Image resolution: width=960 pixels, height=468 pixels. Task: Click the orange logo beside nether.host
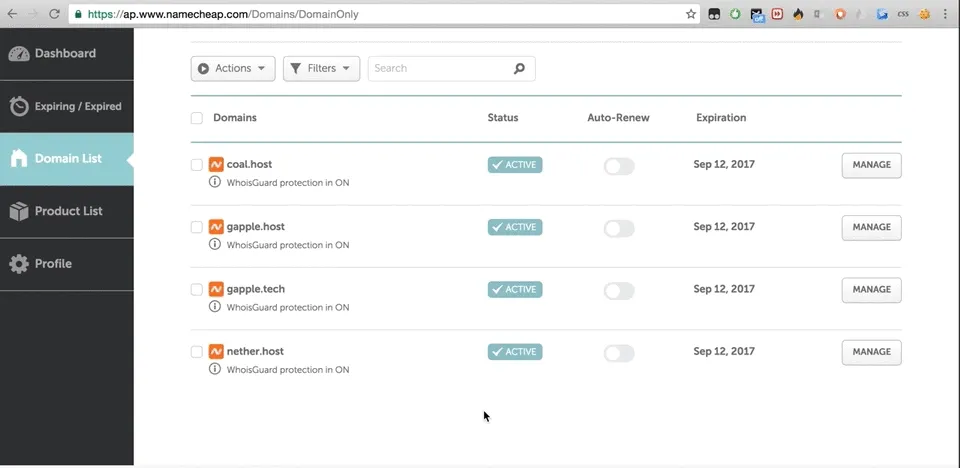click(x=216, y=352)
